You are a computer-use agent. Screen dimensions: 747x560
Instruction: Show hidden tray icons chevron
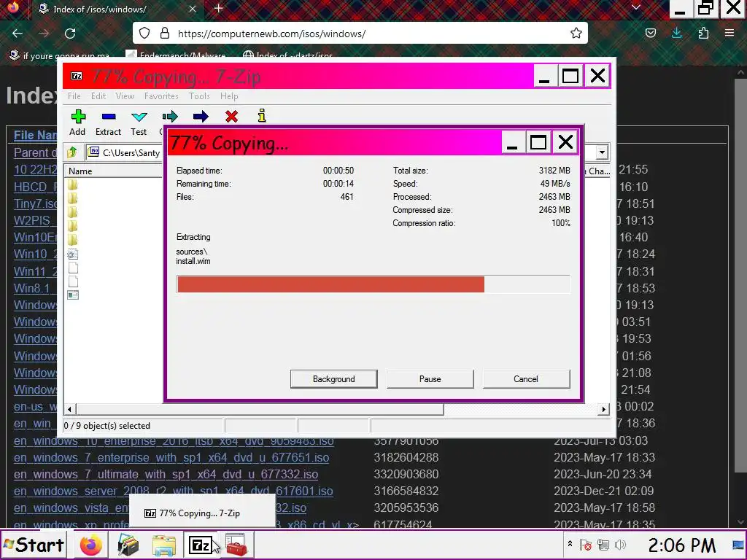[570, 544]
